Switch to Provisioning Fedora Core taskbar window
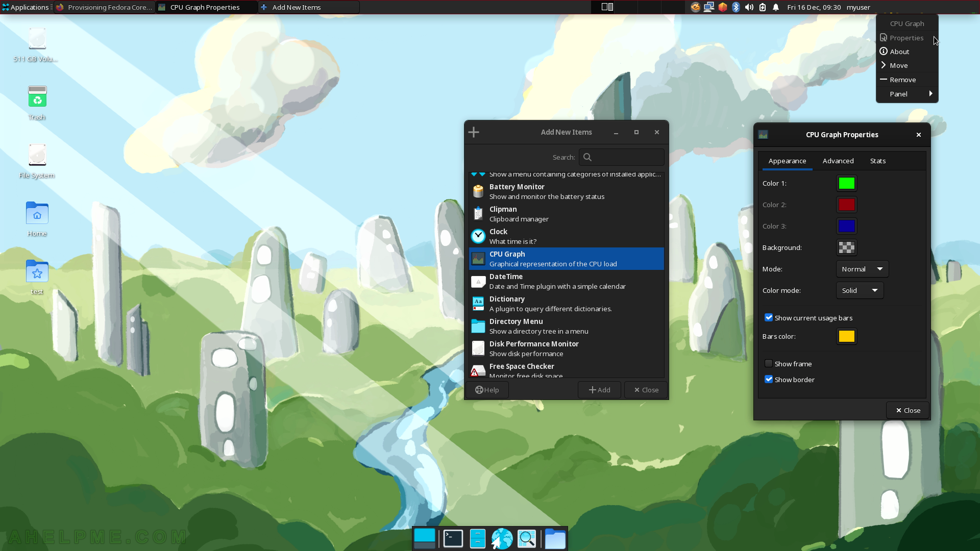This screenshot has height=551, width=980. click(105, 7)
